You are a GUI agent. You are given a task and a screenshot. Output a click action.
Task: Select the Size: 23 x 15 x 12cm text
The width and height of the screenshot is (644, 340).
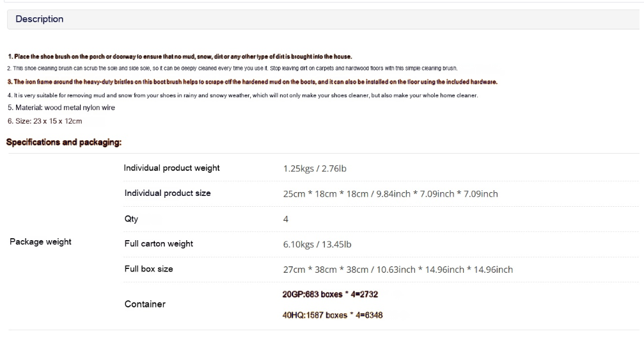[45, 121]
